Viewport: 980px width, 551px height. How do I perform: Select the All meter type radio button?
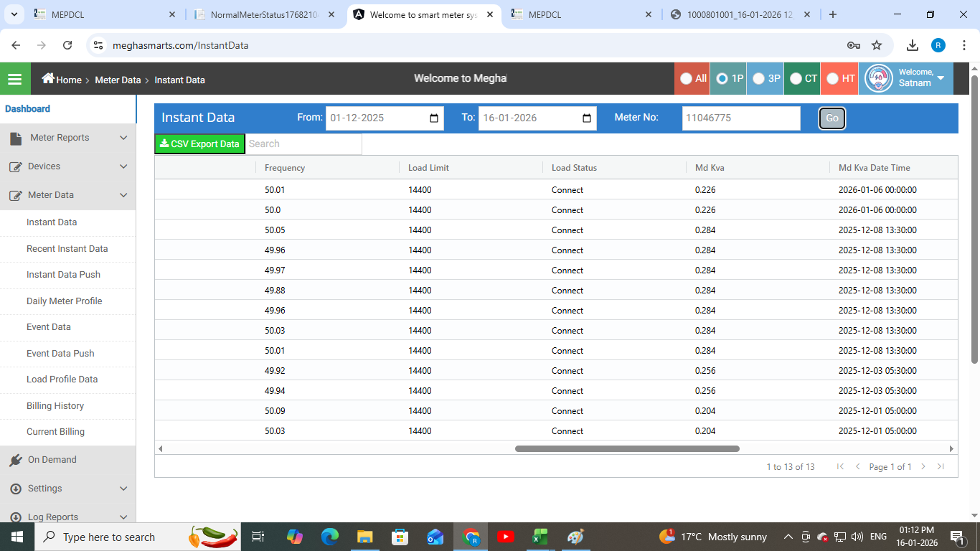click(687, 79)
